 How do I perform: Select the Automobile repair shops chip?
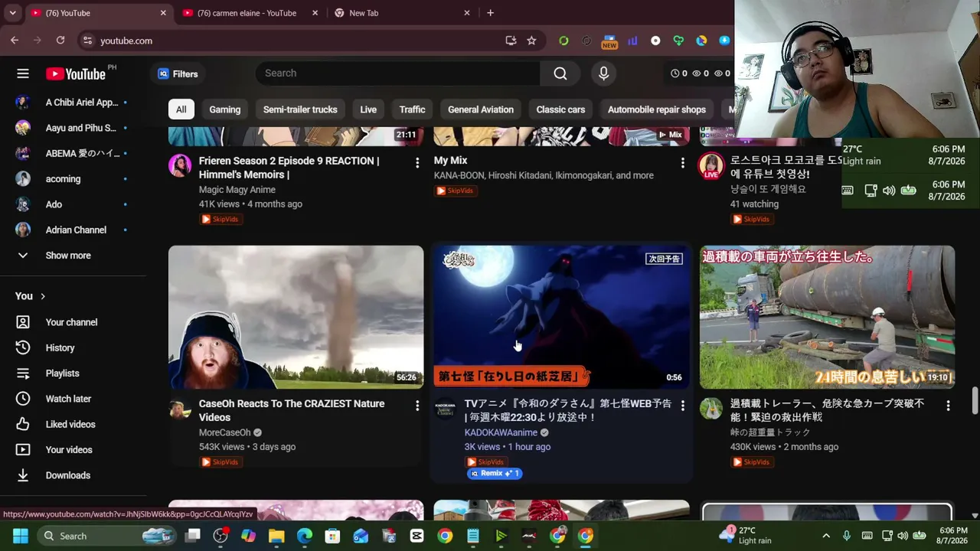657,109
